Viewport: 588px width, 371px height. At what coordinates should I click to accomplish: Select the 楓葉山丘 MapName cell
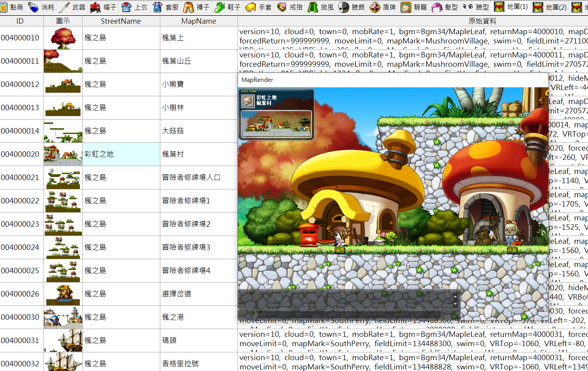pos(199,61)
